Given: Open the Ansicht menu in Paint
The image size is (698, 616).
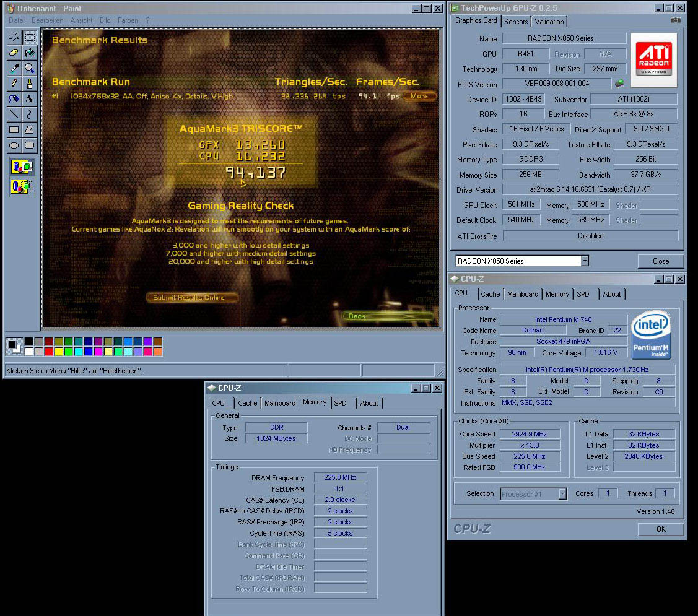Looking at the screenshot, I should coord(82,20).
